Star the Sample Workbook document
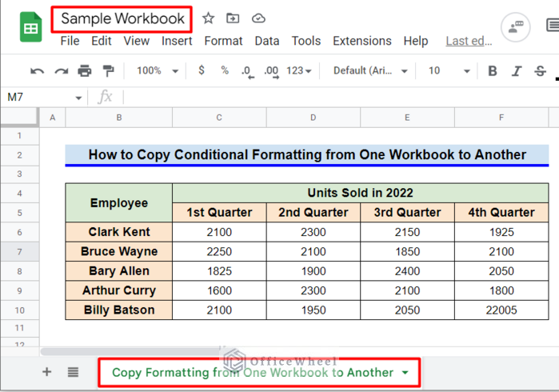559x392 pixels. click(x=208, y=18)
